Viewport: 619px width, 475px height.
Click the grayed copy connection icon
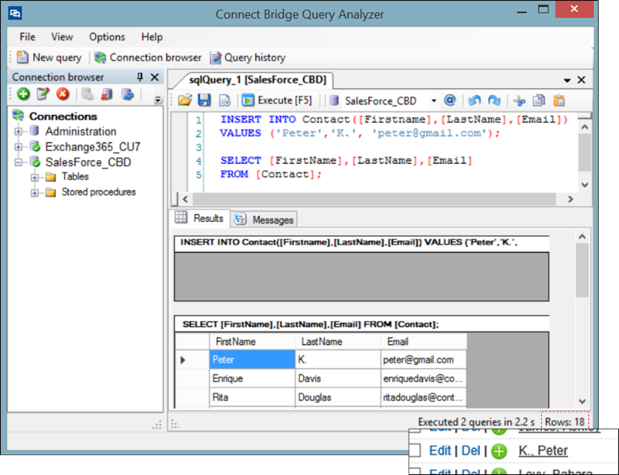[x=87, y=94]
